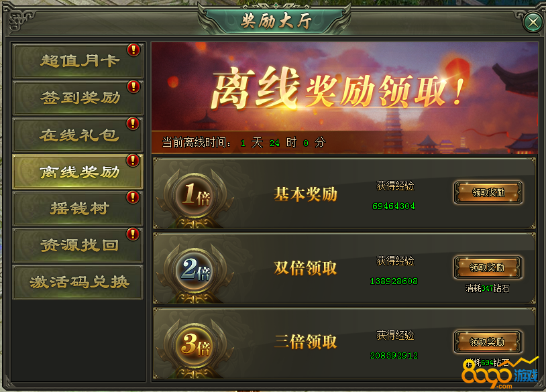Go to 资源找回 tab

[x=78, y=245]
